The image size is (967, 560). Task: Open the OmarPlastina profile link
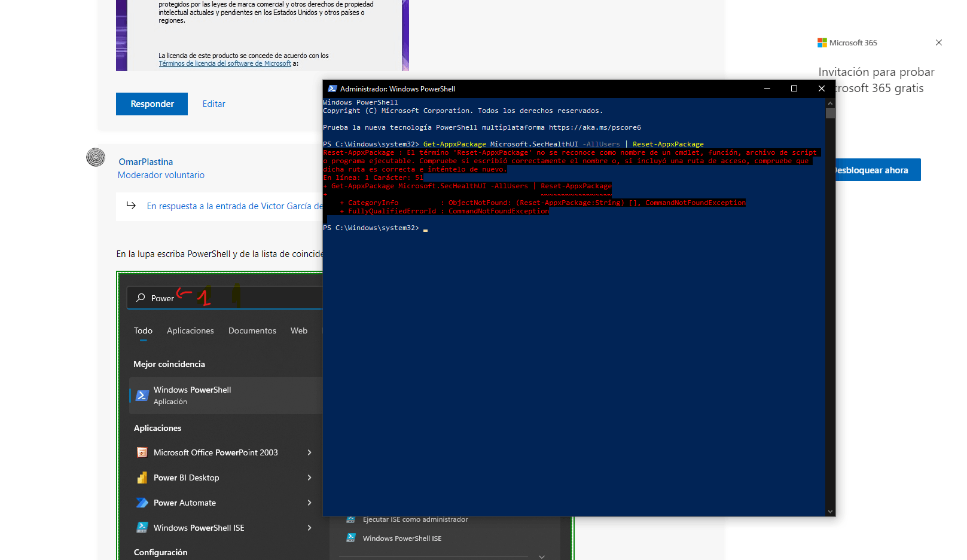coord(146,162)
